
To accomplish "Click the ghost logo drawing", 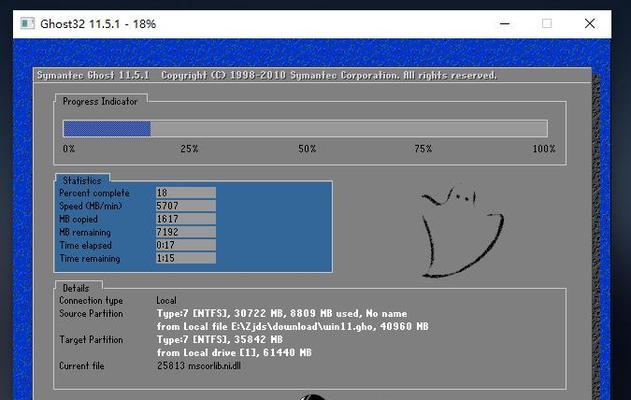I will click(x=463, y=232).
